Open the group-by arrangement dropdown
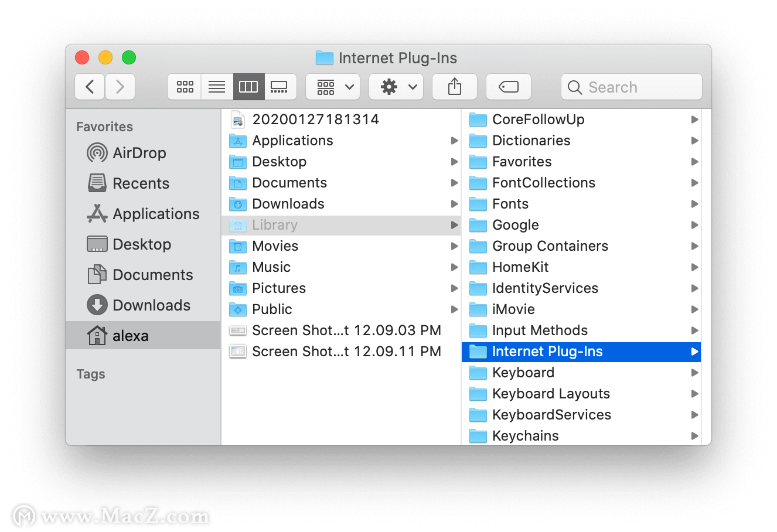 click(x=333, y=87)
